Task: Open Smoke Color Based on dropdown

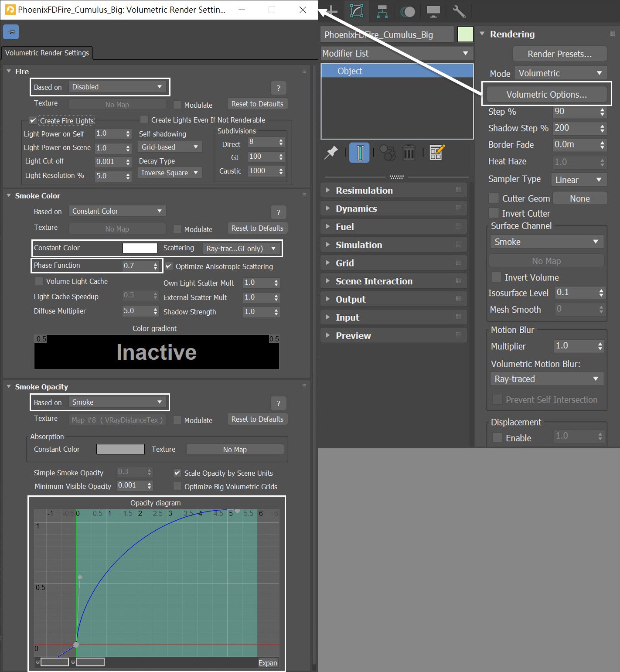Action: pos(117,211)
